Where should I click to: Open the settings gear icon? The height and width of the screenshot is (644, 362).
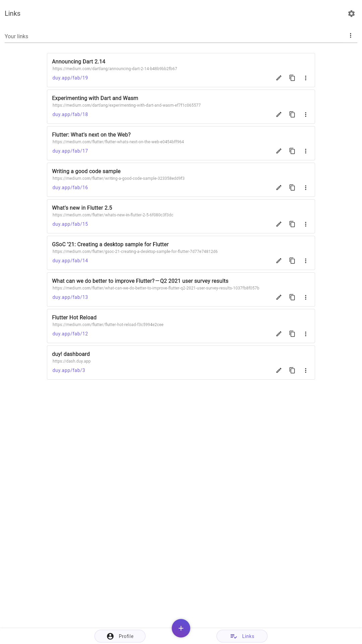tap(351, 13)
